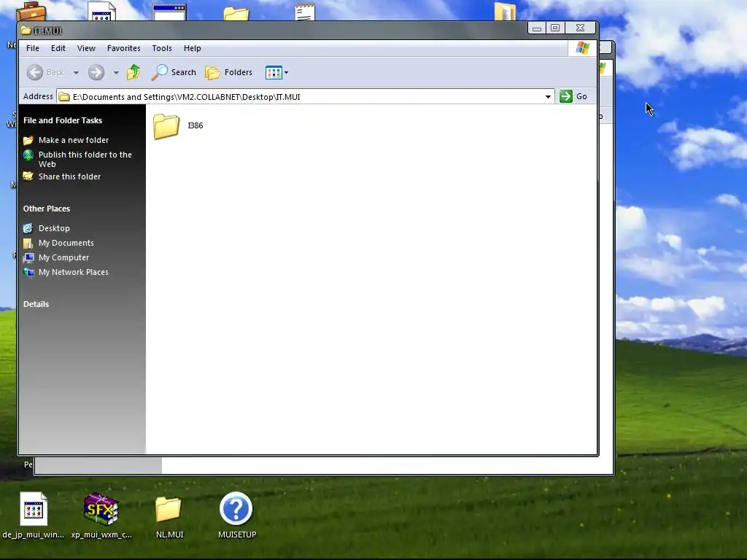
Task: Open the View menu
Action: click(x=86, y=48)
